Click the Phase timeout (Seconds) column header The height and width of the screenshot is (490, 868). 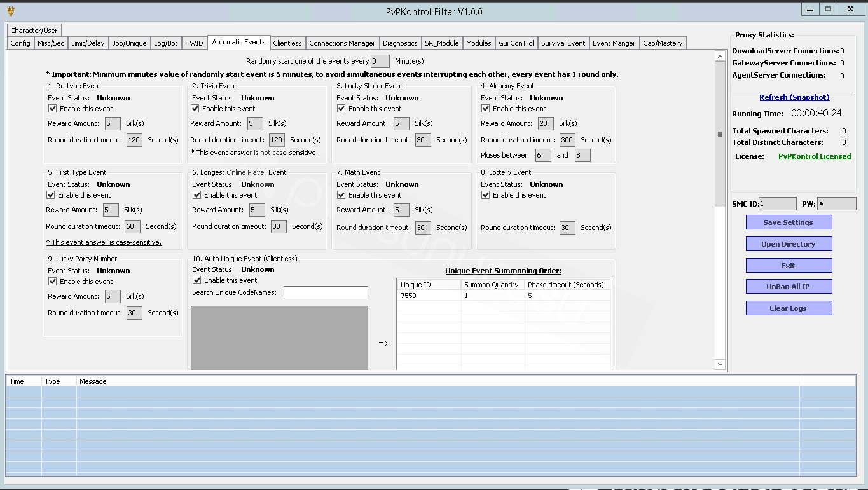(567, 285)
